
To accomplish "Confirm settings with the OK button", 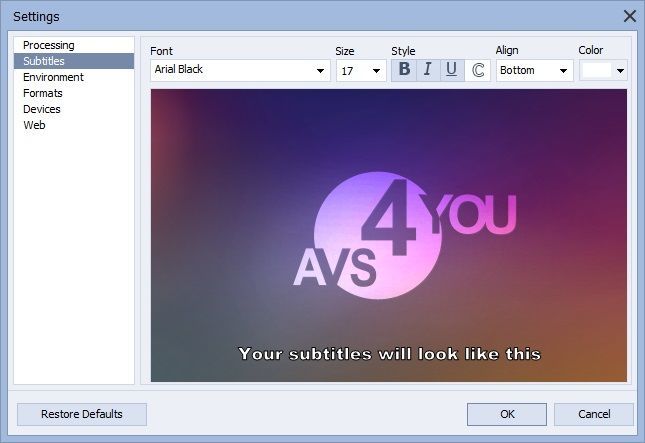I will (507, 414).
